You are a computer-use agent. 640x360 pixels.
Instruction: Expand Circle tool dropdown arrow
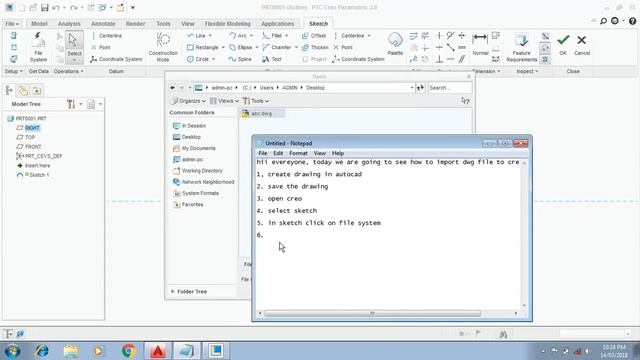[213, 60]
